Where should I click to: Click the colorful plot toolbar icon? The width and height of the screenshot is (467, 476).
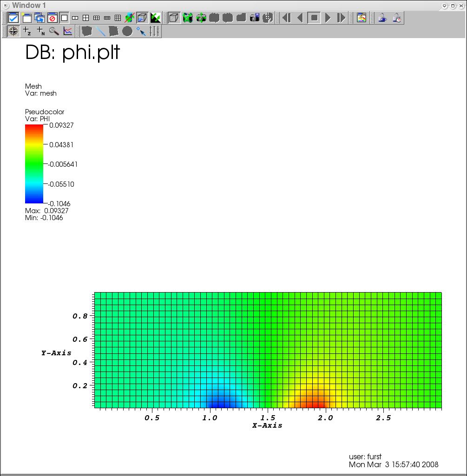[x=361, y=18]
